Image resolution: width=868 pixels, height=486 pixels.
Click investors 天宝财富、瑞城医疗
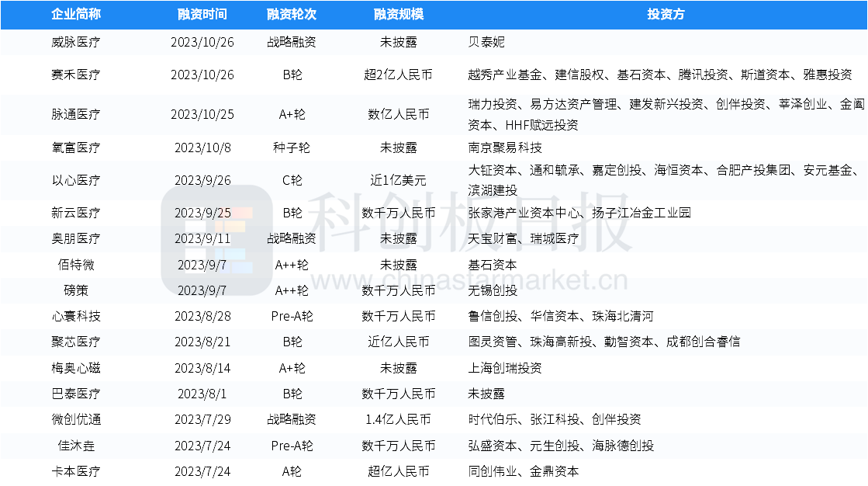coord(523,239)
